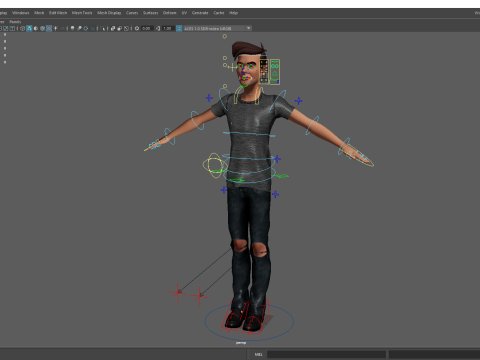Viewport: 480px width, 360px height.
Task: Open the Windows menu
Action: [20, 13]
